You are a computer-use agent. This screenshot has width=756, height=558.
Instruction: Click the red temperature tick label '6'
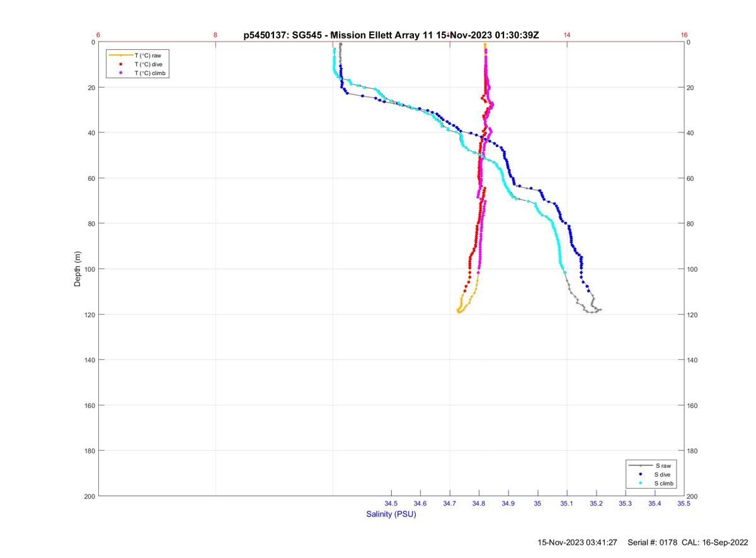click(98, 35)
